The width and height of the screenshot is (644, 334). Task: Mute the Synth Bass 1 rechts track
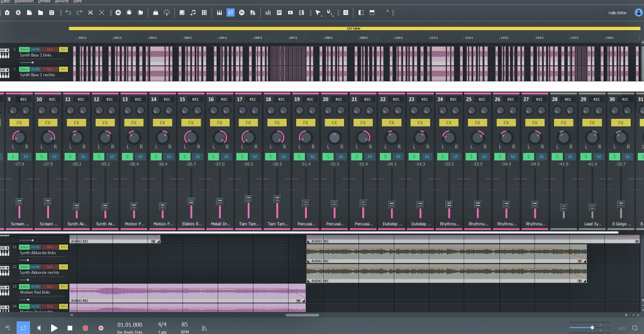[36, 69]
